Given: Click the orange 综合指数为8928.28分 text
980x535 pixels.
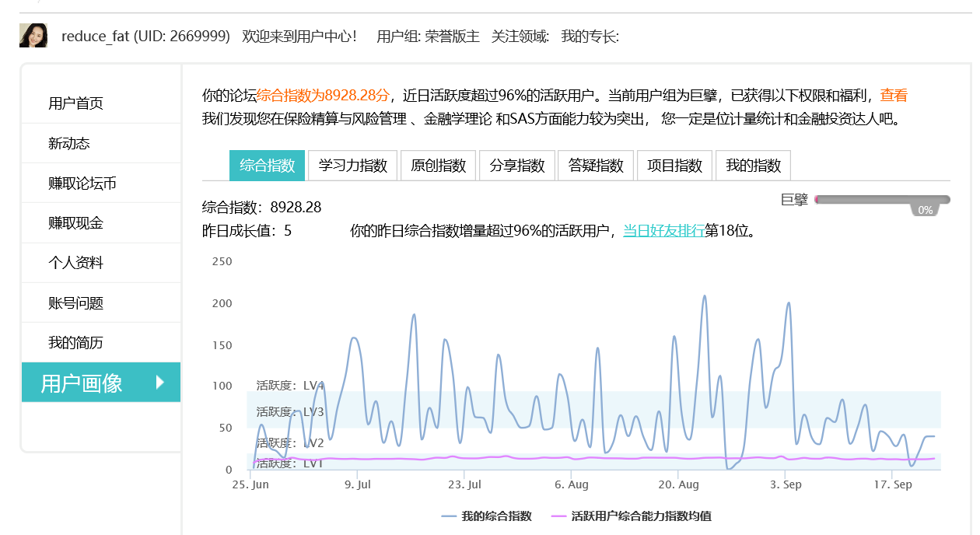Looking at the screenshot, I should [x=322, y=96].
